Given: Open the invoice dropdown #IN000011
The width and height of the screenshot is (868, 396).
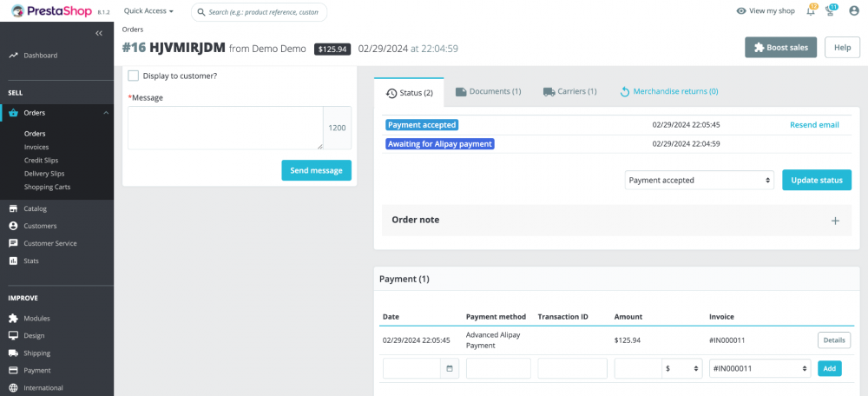Looking at the screenshot, I should click(759, 368).
